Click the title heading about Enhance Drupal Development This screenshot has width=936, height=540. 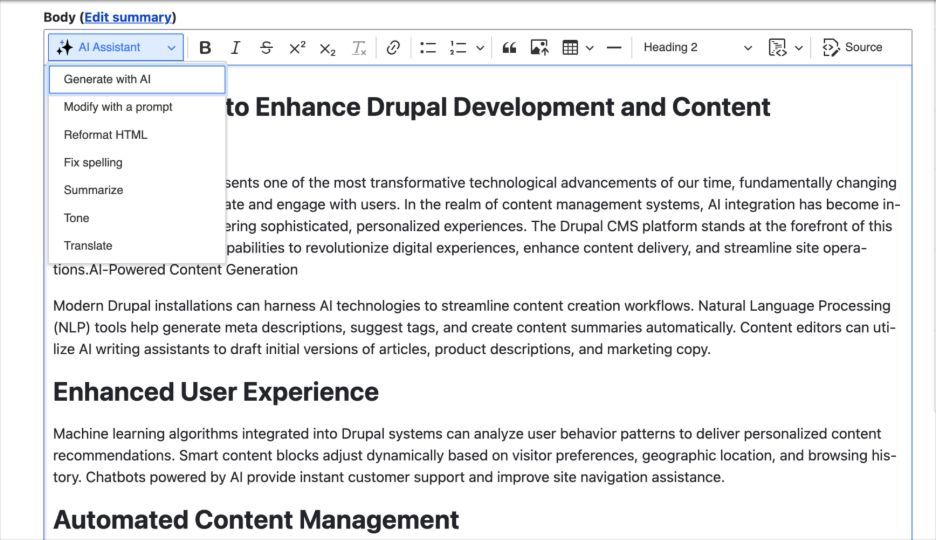coord(498,107)
